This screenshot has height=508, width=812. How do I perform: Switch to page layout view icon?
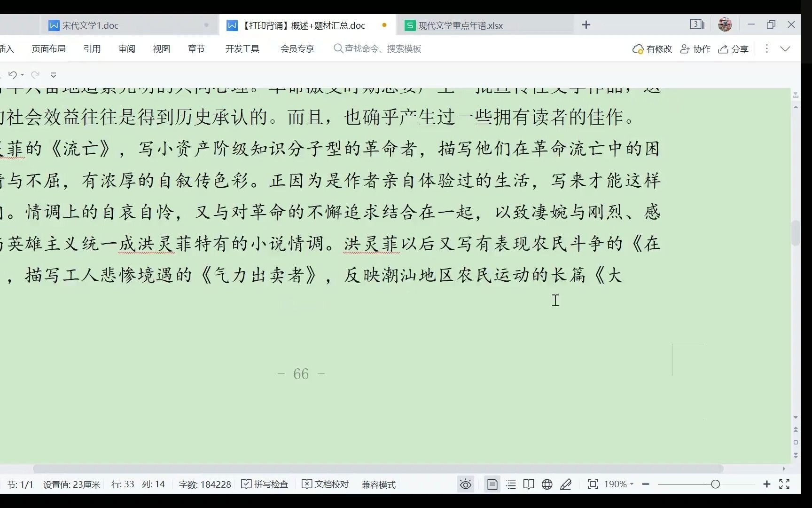492,484
